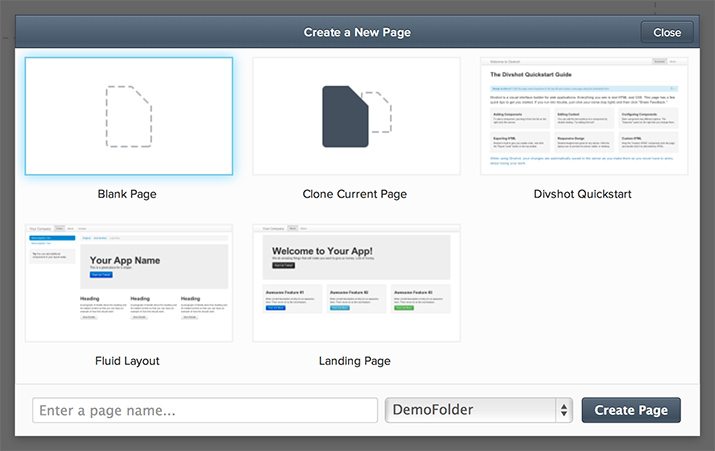Select the Fluid Layout template thumbnail

coord(129,283)
